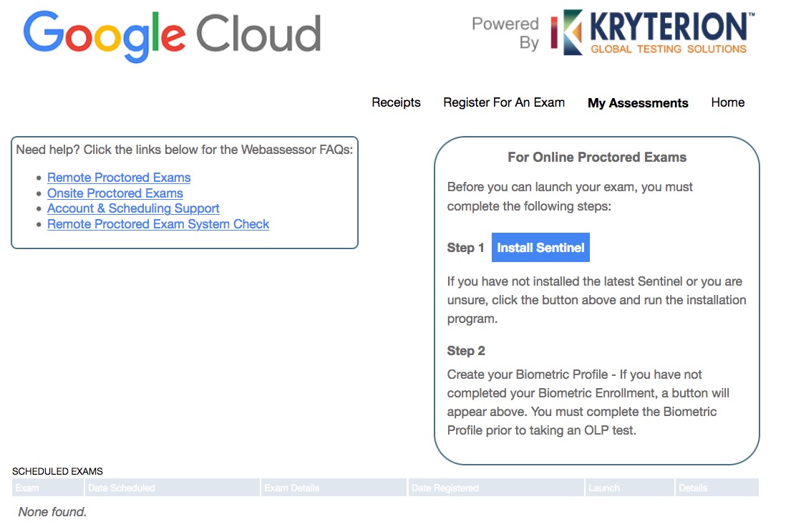Click the Exam Details column header

pos(334,488)
